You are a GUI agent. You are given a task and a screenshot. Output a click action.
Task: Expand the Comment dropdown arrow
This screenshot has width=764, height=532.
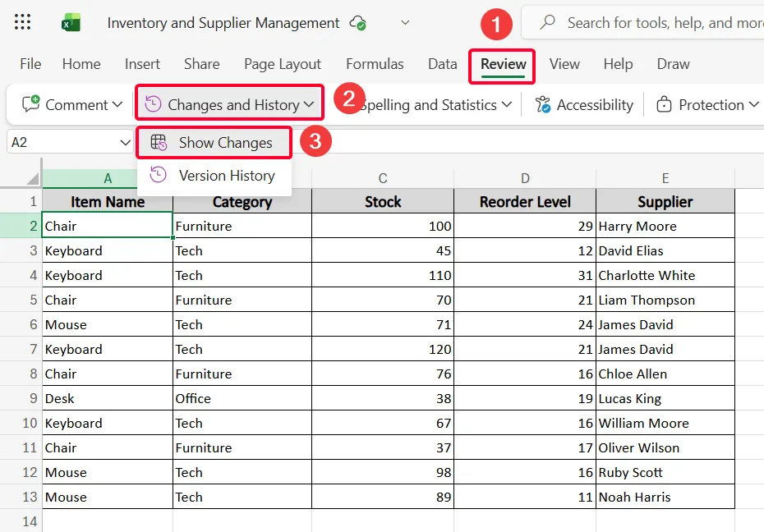point(117,104)
